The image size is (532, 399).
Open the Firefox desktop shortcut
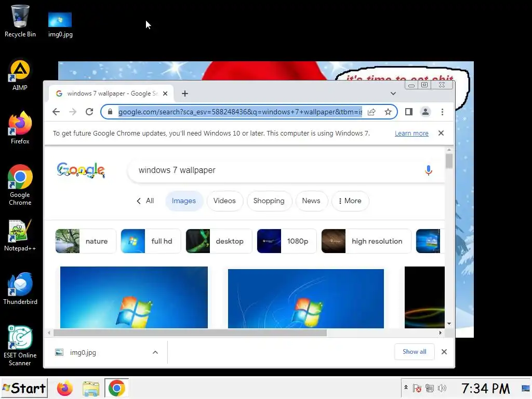point(20,128)
